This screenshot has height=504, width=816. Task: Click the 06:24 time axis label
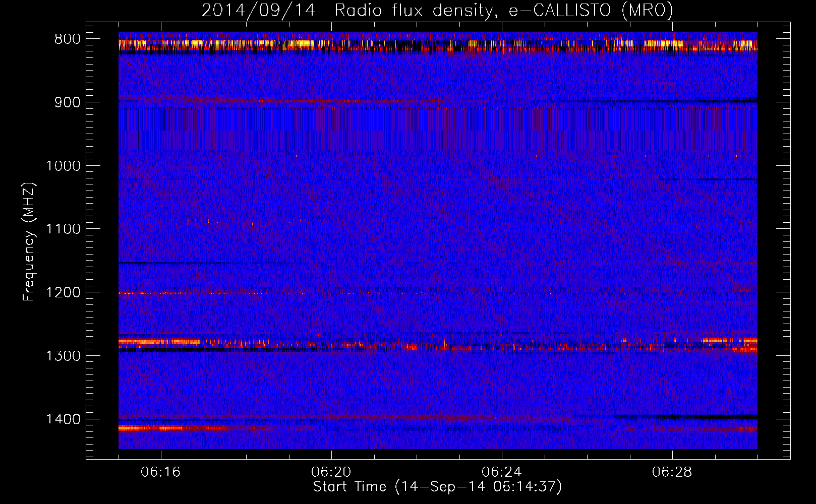click(502, 472)
